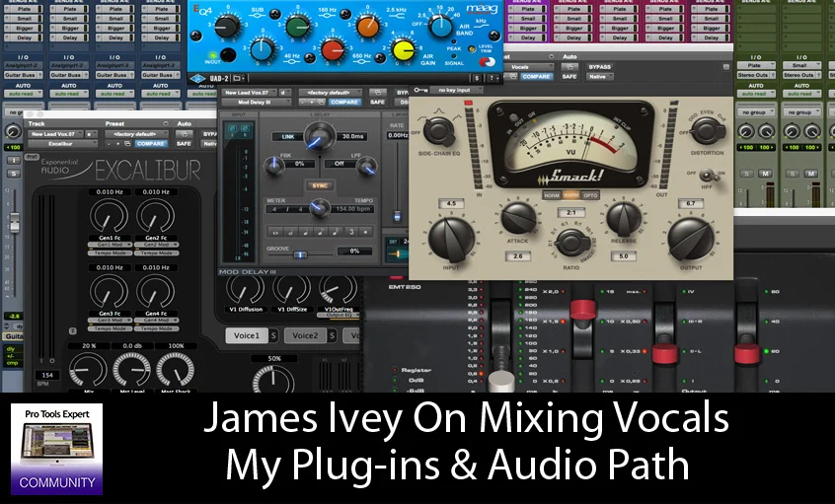Click plug-in automation icon under Auto in Smack!

click(x=569, y=67)
